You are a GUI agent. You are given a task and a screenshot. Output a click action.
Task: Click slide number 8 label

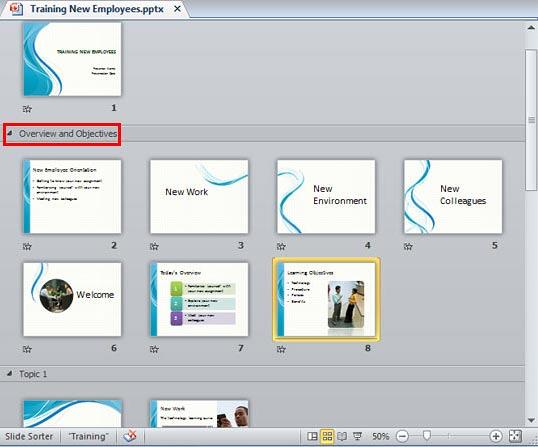pyautogui.click(x=368, y=349)
